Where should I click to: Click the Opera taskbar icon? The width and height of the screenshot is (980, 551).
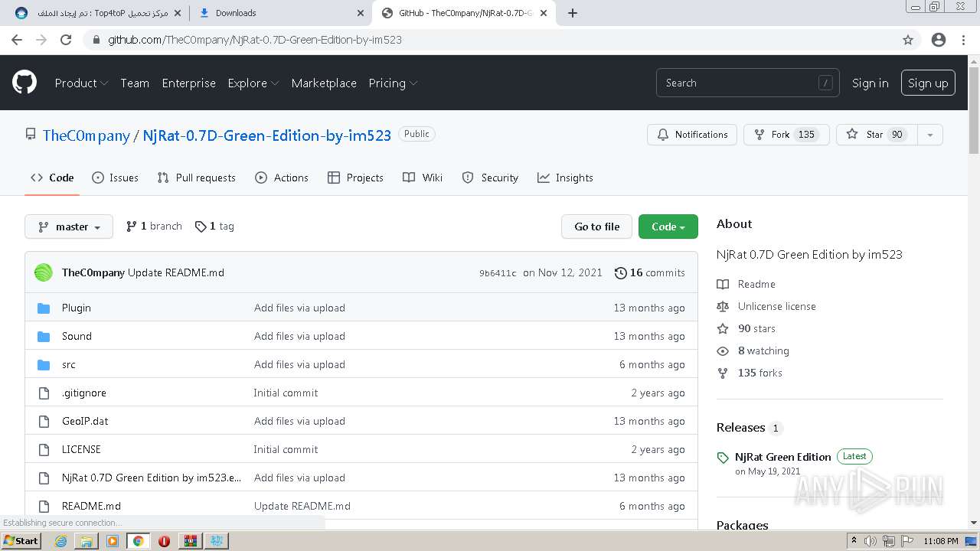[x=164, y=541]
